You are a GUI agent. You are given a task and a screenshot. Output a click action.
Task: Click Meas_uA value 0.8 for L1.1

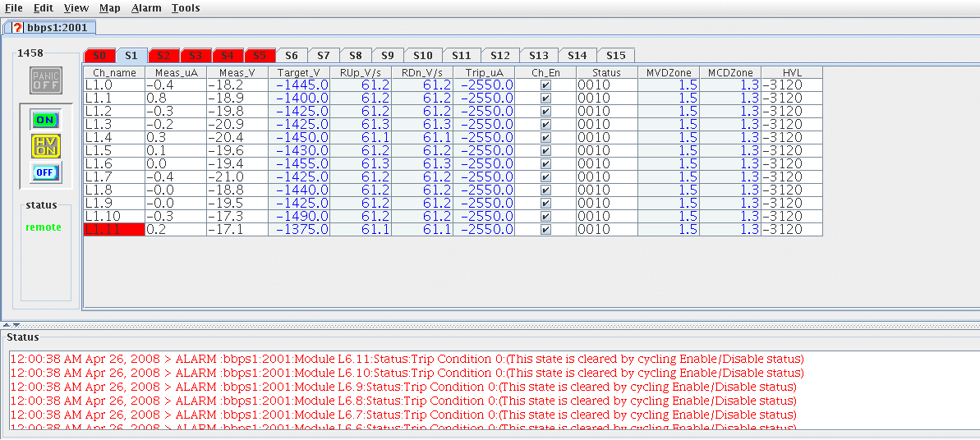(x=177, y=99)
